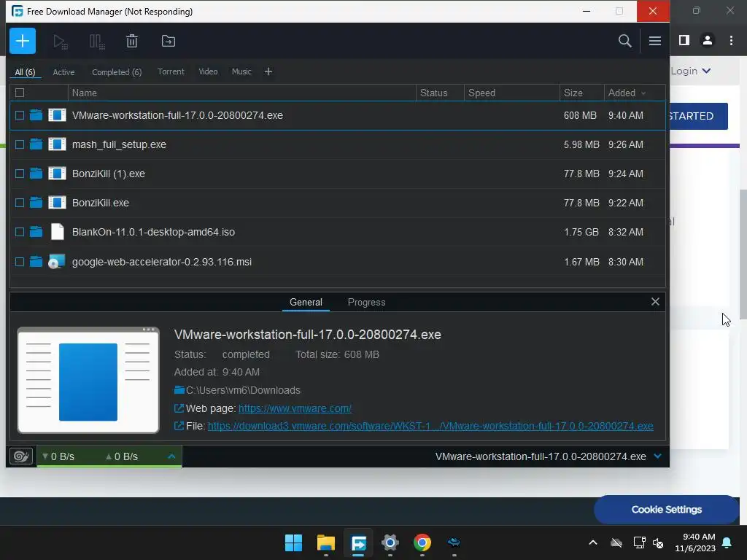Click external link icon beside File

pos(179,426)
